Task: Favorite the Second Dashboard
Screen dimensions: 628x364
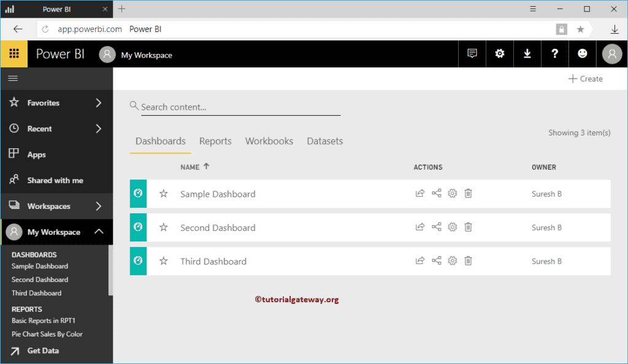Action: pyautogui.click(x=163, y=227)
